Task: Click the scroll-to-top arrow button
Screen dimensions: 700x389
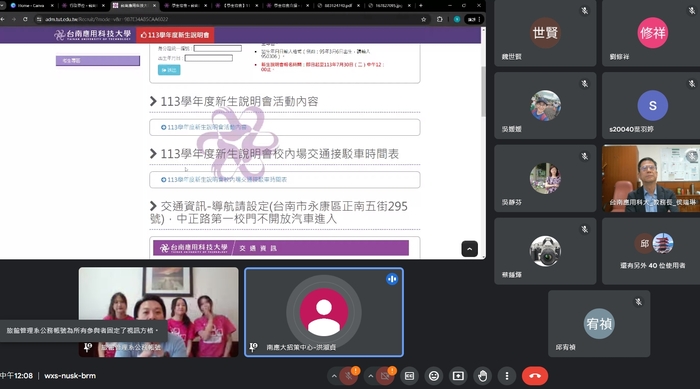Action: [469, 249]
